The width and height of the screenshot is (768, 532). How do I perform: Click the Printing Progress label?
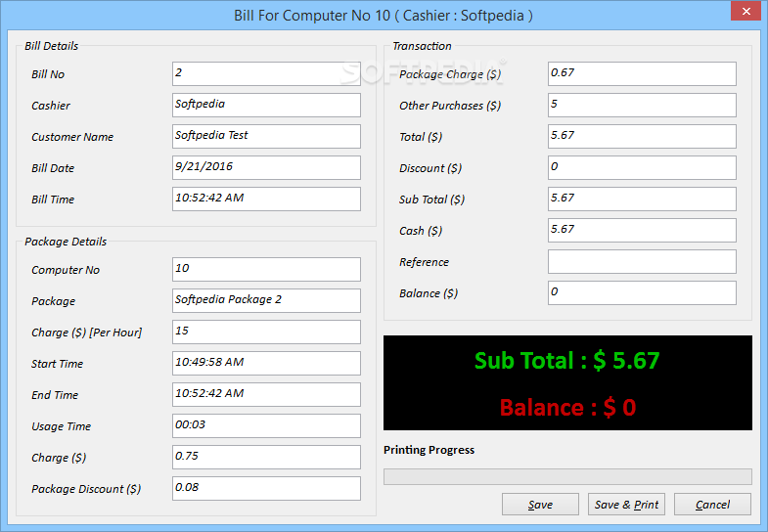tap(429, 450)
